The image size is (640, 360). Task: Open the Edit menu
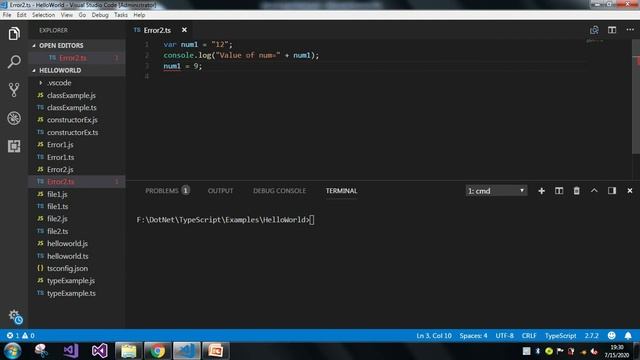[x=21, y=15]
